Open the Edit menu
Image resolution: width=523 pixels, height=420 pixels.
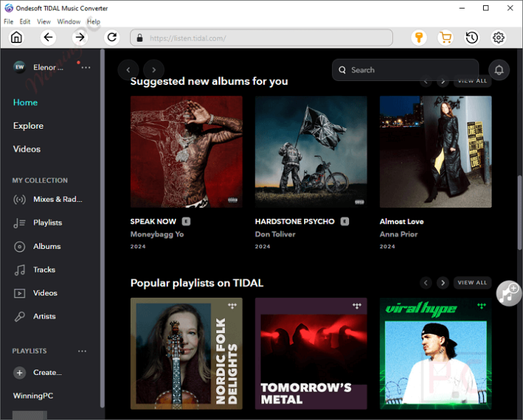click(25, 22)
